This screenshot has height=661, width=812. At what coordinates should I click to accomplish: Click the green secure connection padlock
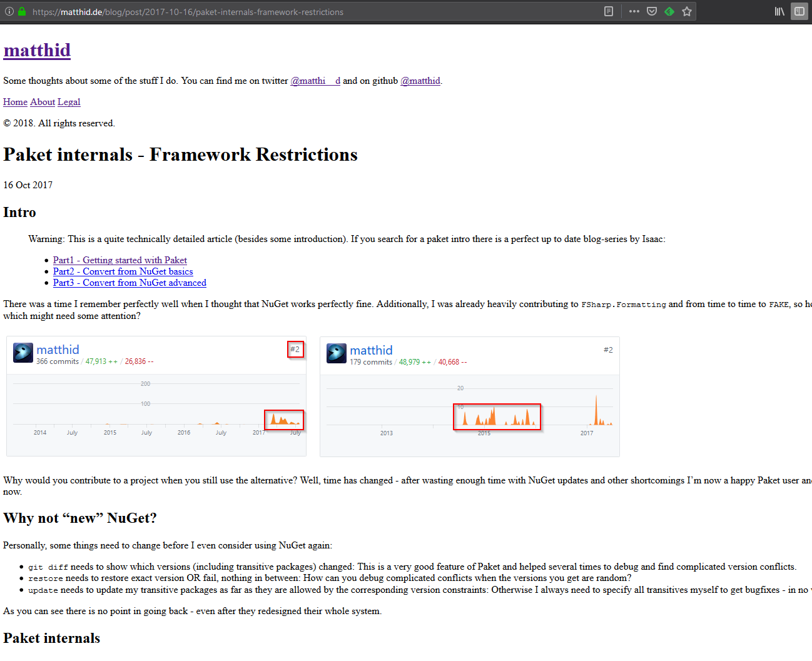tap(22, 11)
